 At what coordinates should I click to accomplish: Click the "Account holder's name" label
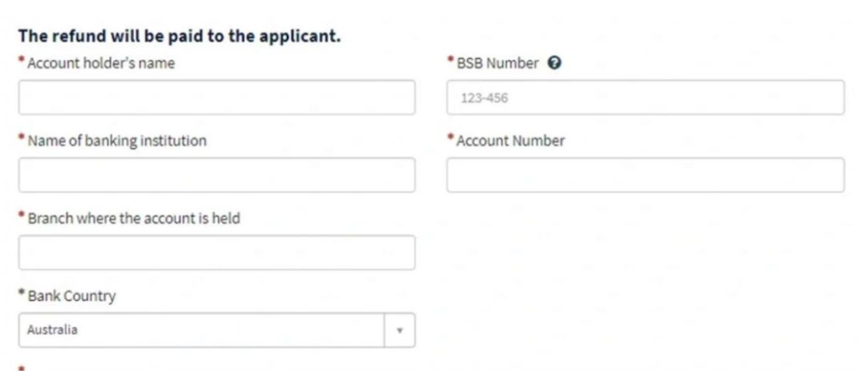pos(101,64)
